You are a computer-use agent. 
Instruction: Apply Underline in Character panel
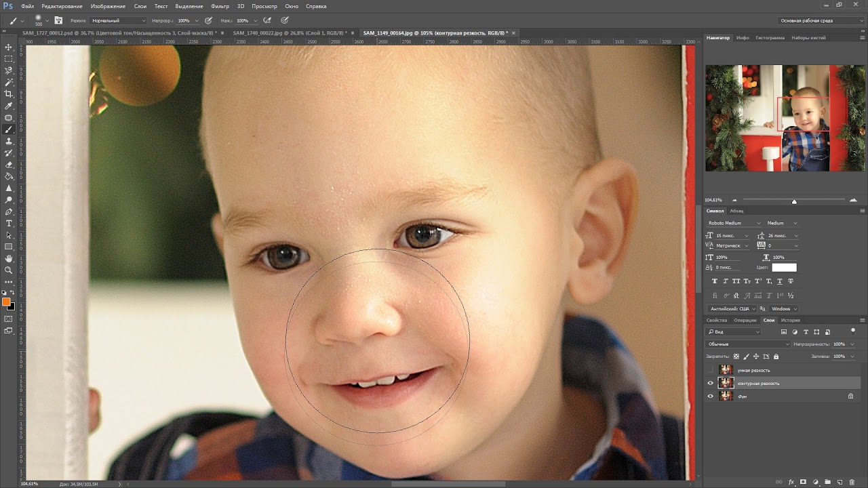(x=780, y=281)
